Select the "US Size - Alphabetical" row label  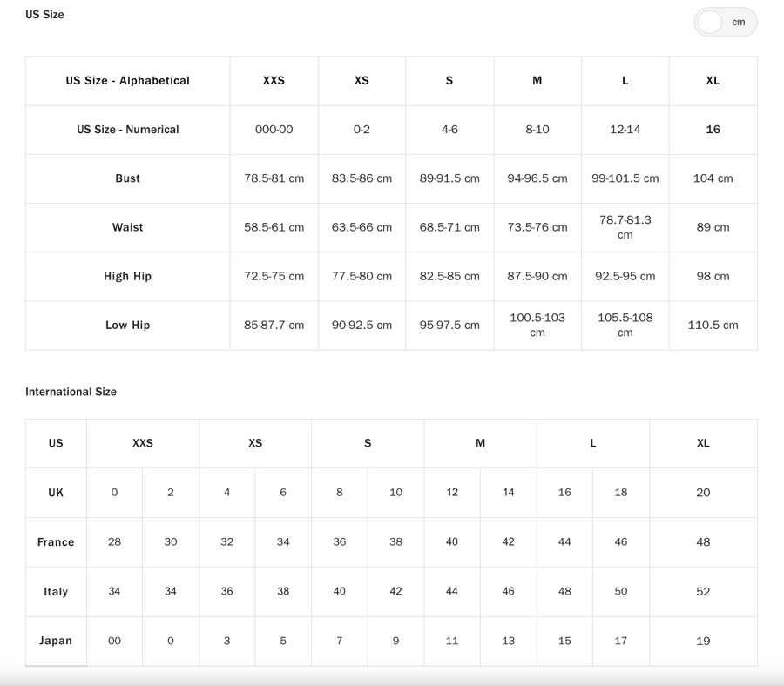tap(127, 81)
